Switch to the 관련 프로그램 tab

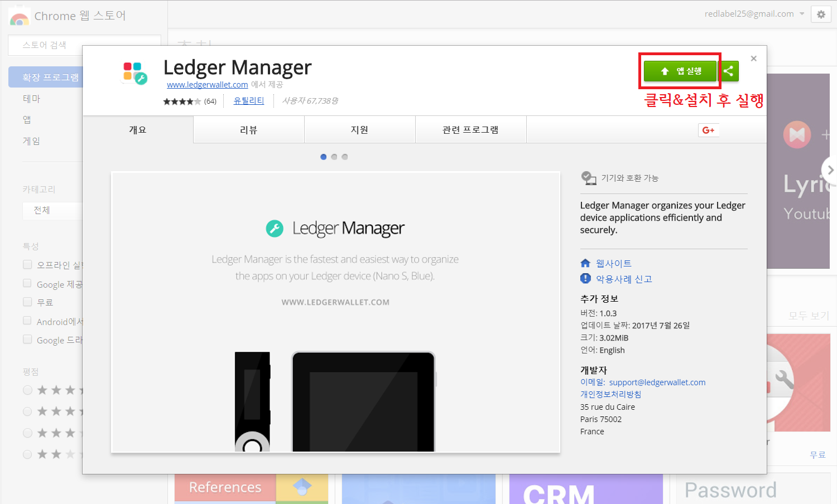[x=471, y=130]
